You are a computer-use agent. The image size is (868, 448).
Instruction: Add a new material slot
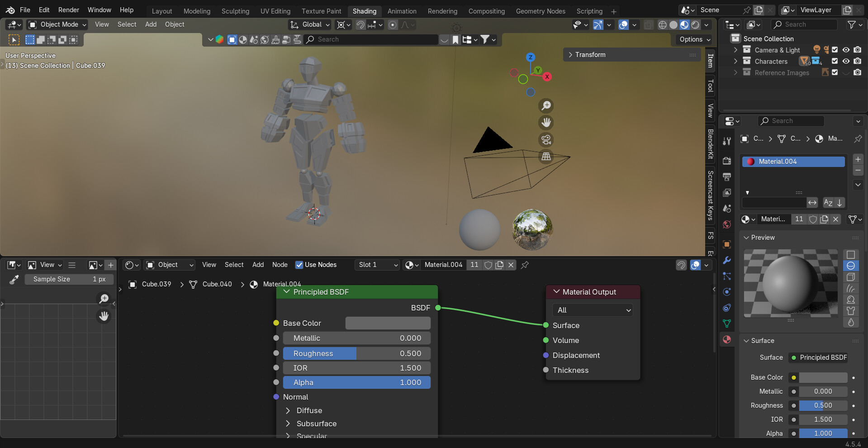pos(858,159)
